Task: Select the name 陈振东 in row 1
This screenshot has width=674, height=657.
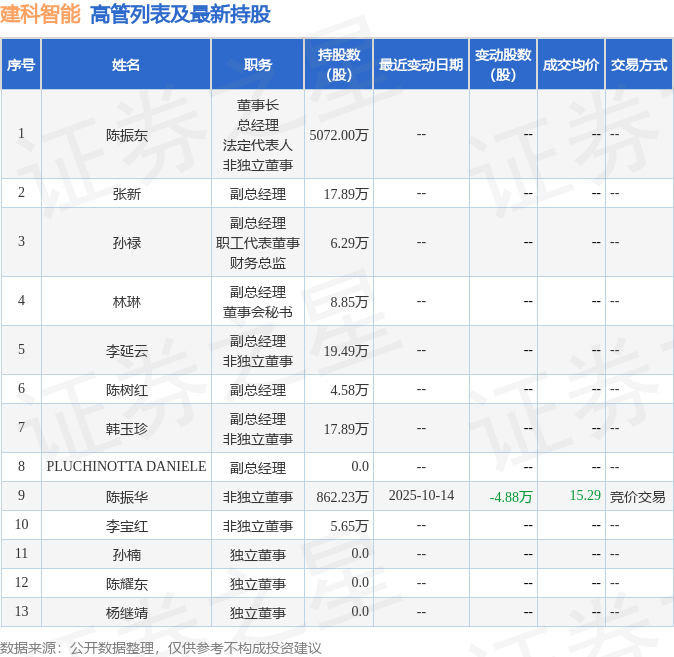Action: tap(127, 135)
